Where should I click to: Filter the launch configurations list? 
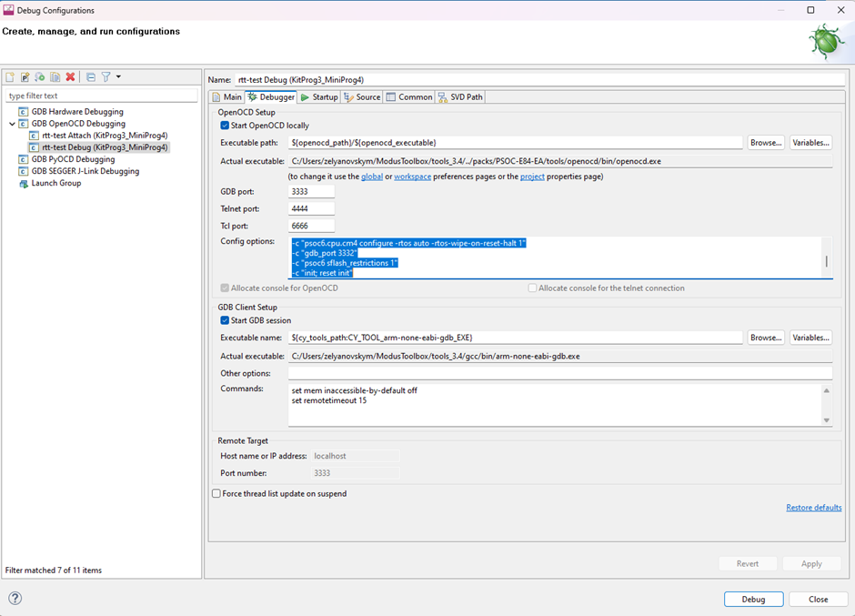107,77
